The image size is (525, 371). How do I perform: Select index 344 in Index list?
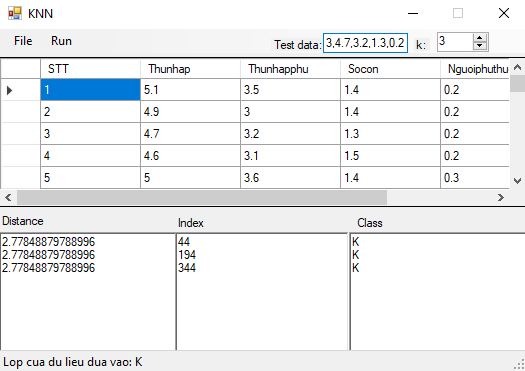click(x=187, y=268)
